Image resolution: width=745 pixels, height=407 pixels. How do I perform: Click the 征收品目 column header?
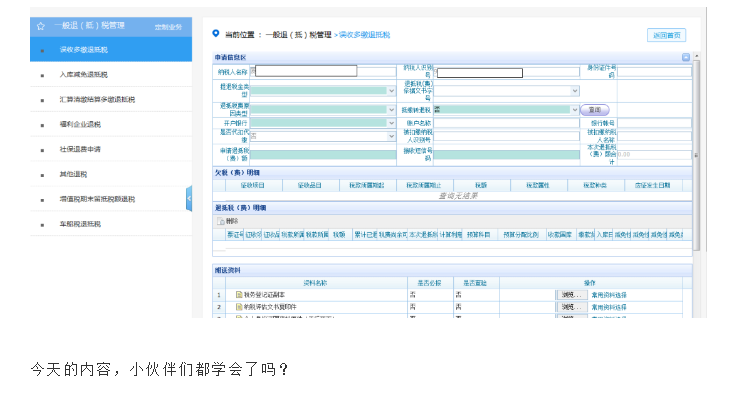(x=310, y=185)
